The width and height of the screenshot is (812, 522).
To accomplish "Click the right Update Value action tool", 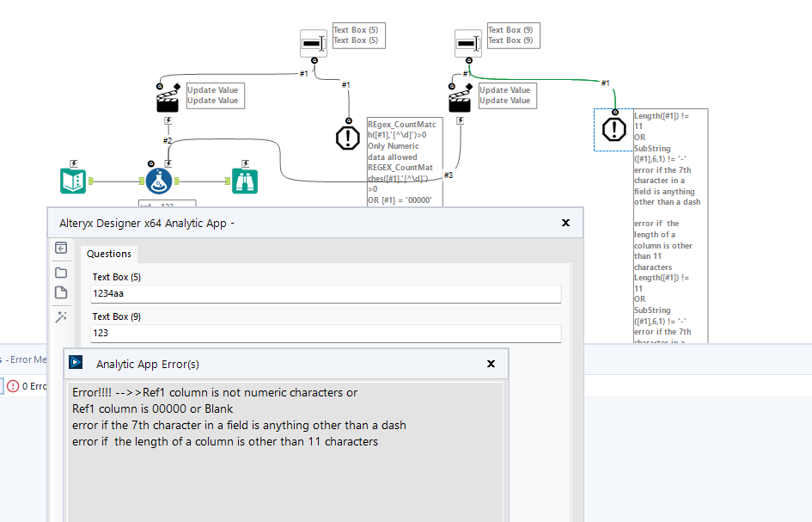I will coord(460,99).
